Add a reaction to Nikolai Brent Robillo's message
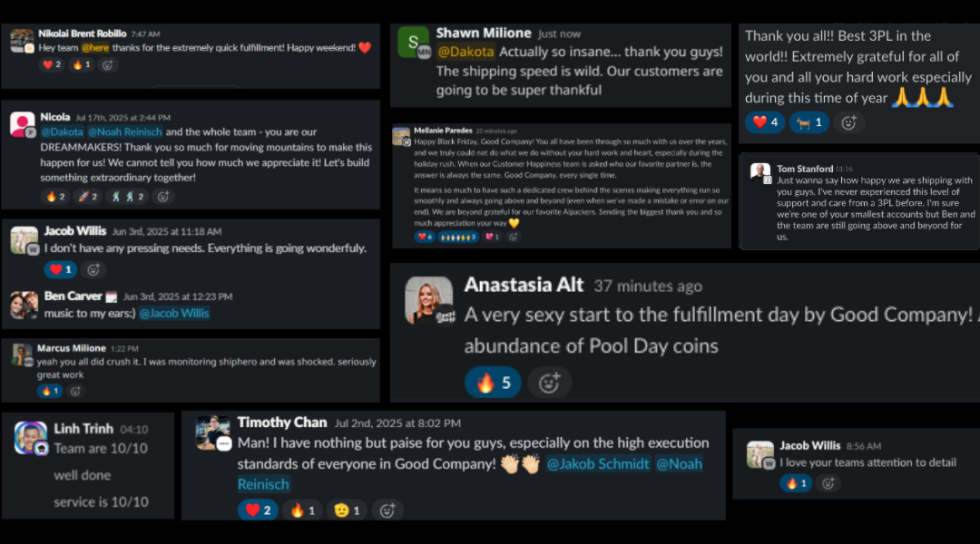This screenshot has width=980, height=544. (109, 63)
